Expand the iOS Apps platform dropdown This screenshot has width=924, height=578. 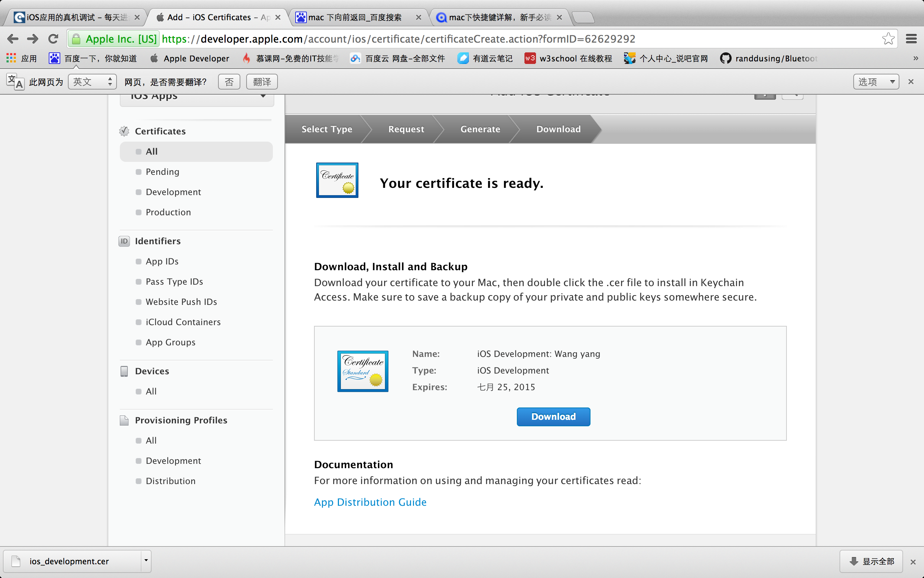coord(197,99)
